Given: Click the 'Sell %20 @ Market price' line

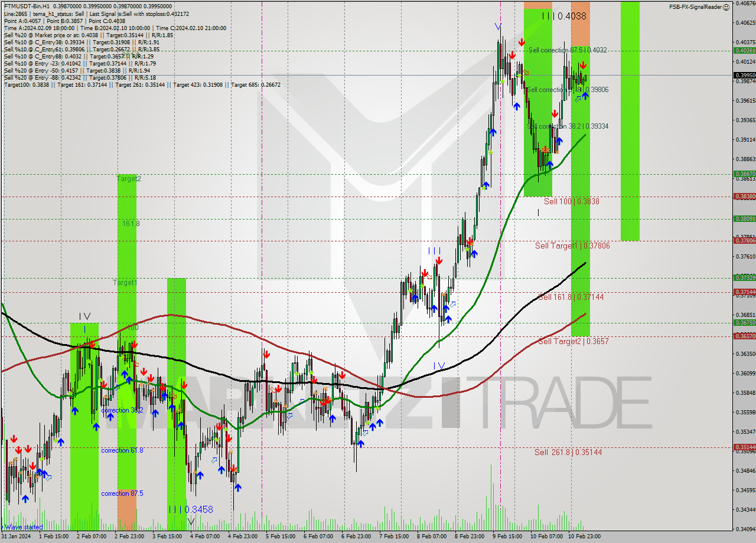Looking at the screenshot, I should pos(88,35).
